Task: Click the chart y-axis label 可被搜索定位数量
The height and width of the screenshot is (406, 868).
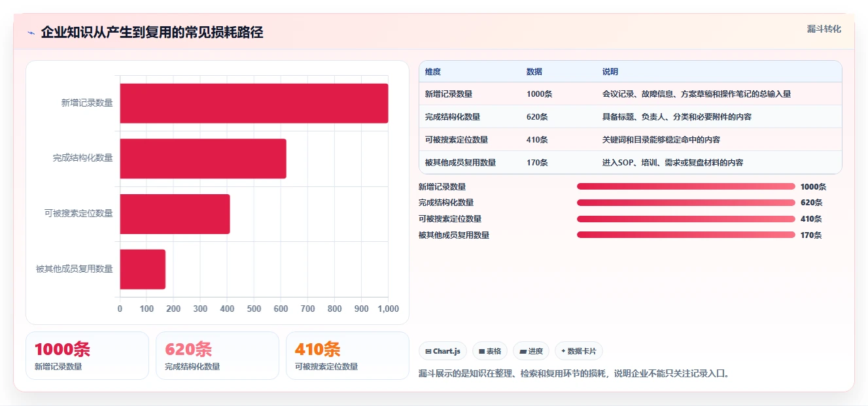Action: point(78,213)
